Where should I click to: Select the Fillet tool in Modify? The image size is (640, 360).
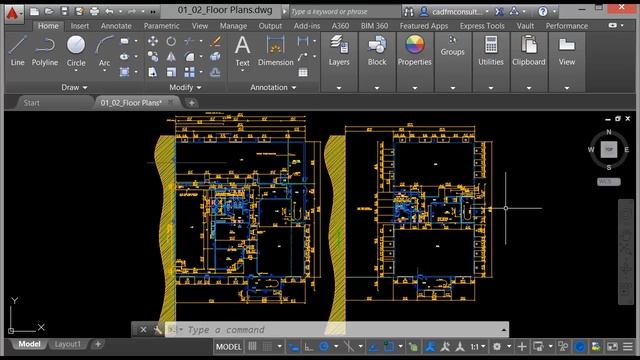(x=189, y=56)
